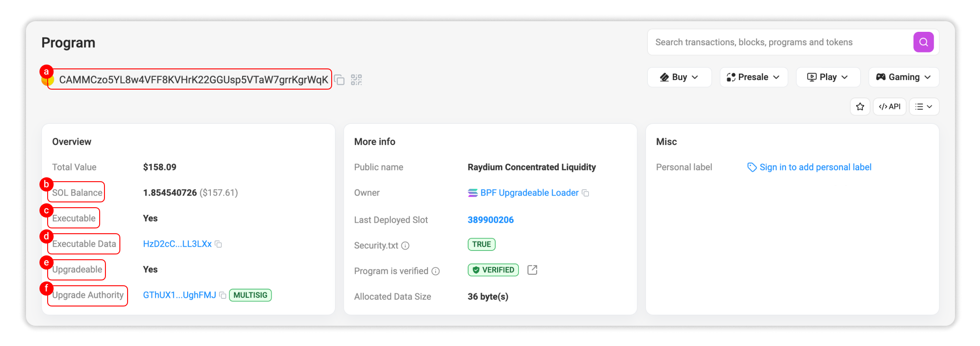Copy the Upgrade Authority address
The image size is (980, 346).
click(x=223, y=295)
